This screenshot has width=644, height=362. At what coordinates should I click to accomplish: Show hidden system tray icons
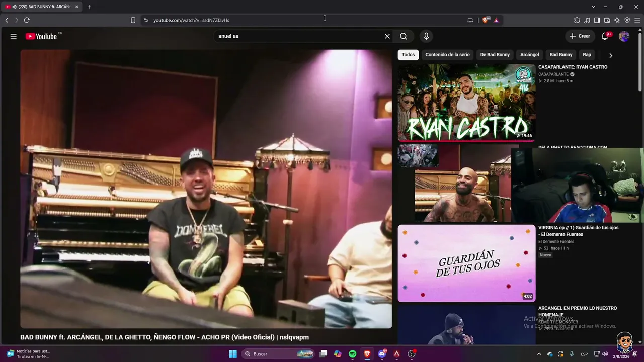539,354
